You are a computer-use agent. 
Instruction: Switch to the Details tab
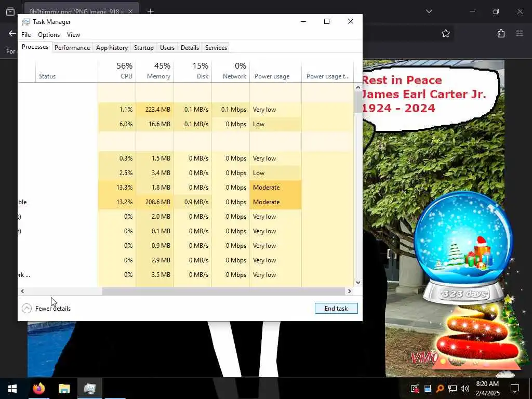click(190, 48)
